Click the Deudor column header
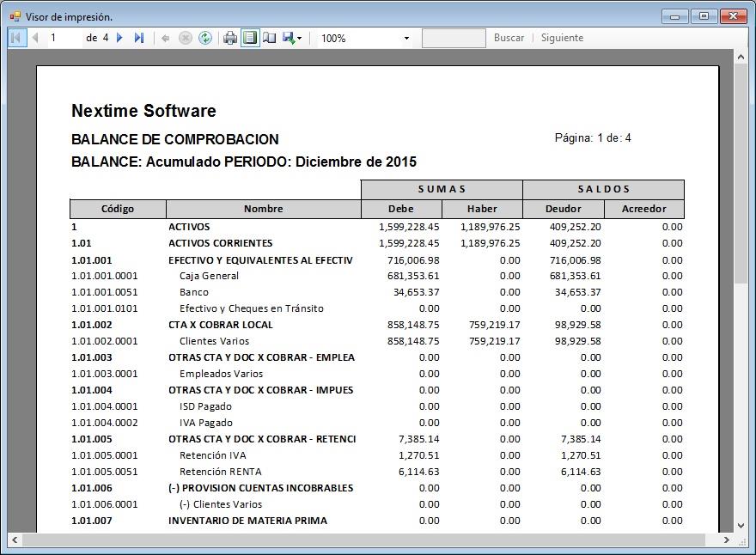 pyautogui.click(x=564, y=209)
